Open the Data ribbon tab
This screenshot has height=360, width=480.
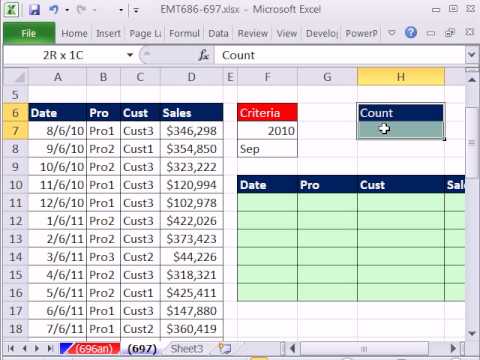point(218,33)
